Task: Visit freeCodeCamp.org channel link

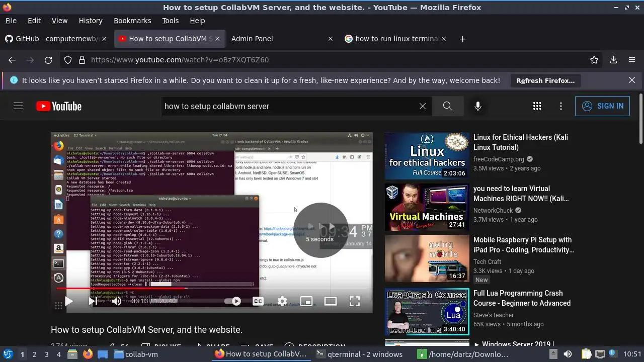Action: [x=499, y=159]
